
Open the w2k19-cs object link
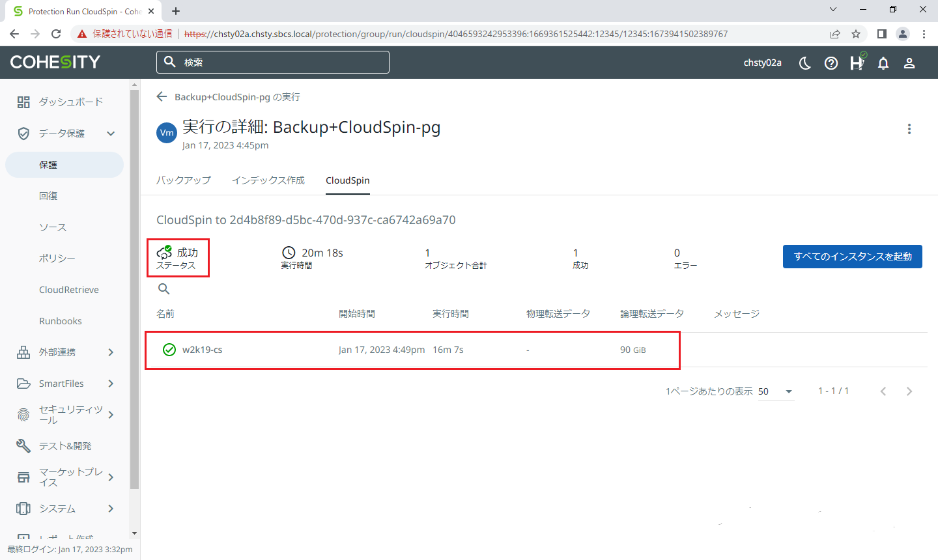[x=203, y=350]
